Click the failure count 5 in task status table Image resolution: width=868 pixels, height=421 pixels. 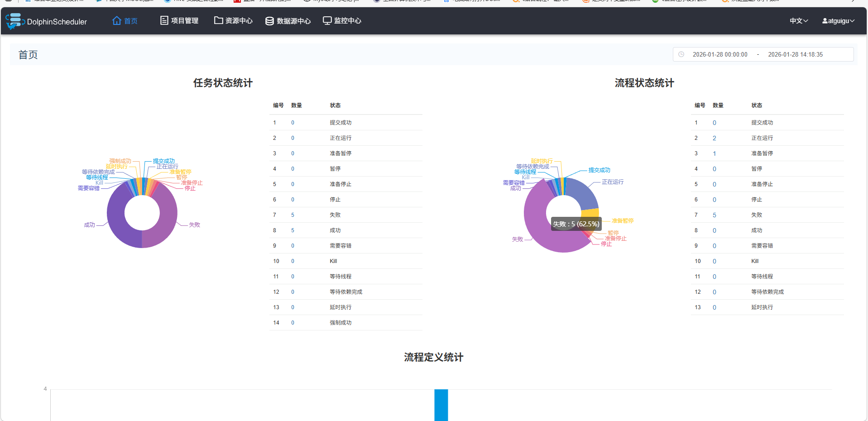coord(293,215)
